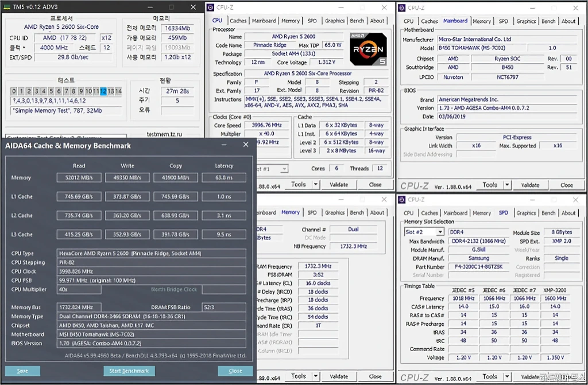Click test box 14 in TM5
Image resolution: width=588 pixels, height=385 pixels.
click(118, 91)
